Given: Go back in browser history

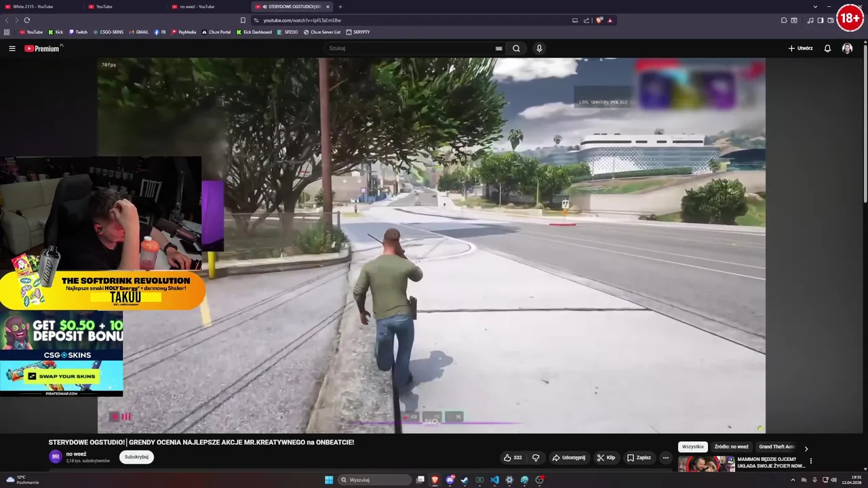Looking at the screenshot, I should coord(7,20).
